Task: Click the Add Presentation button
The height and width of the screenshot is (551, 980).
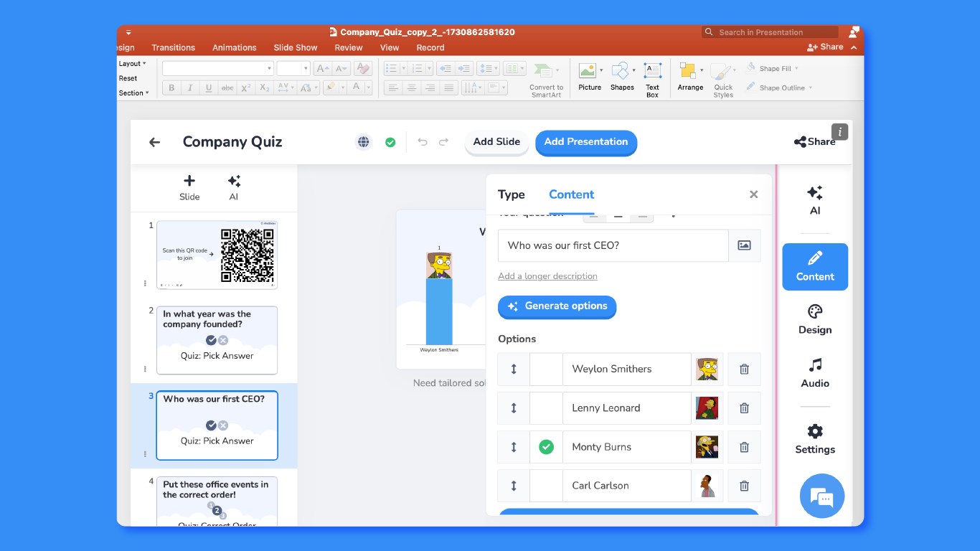Action: tap(586, 142)
